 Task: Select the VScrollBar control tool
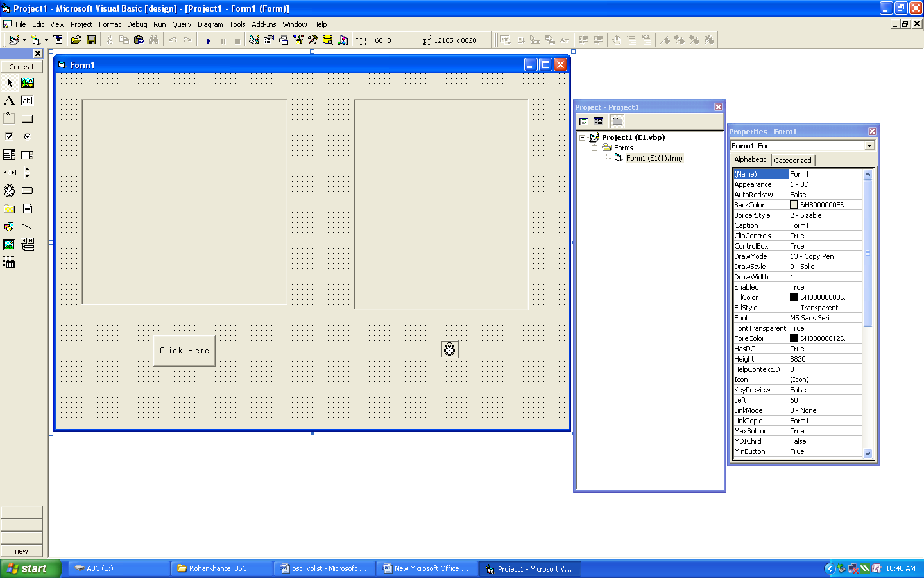pos(28,173)
